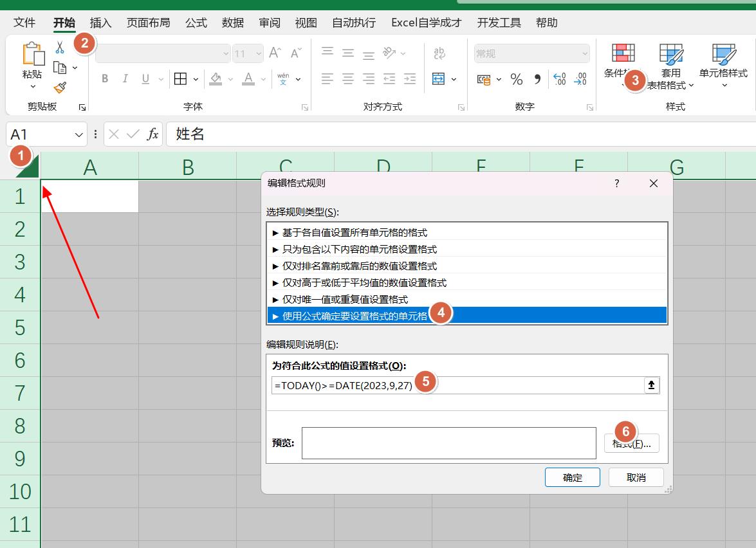This screenshot has height=548, width=756.
Task: Switch to the 页面布局 ribbon tab
Action: pyautogui.click(x=148, y=23)
